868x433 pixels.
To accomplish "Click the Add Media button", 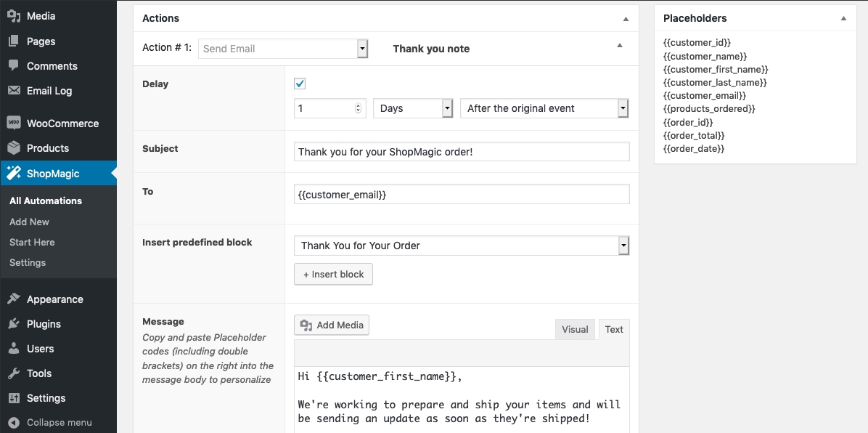I will point(332,325).
